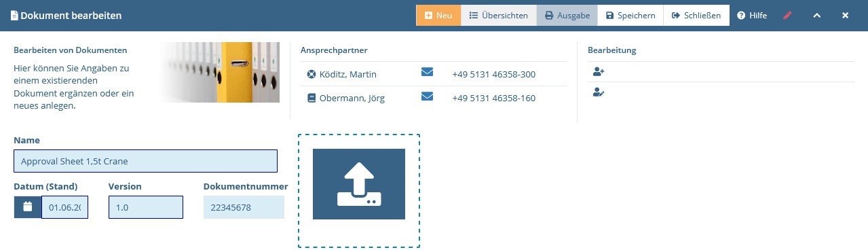The image size is (868, 250).
Task: Click the document icon beside the title
Action: (x=14, y=15)
